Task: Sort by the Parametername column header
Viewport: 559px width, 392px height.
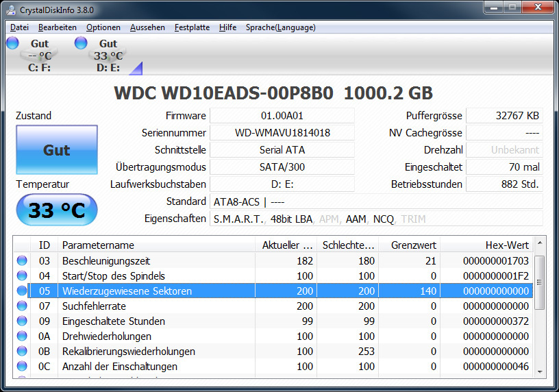Action: (x=156, y=245)
